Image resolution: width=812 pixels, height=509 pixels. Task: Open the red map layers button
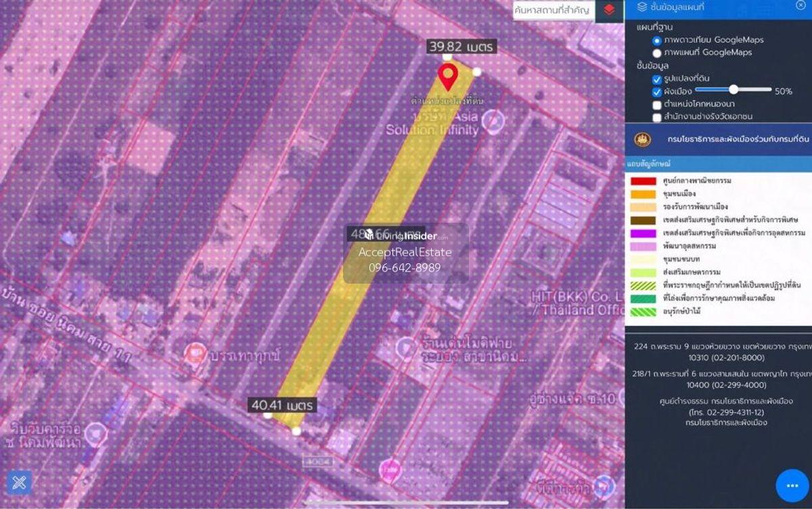[x=609, y=10]
